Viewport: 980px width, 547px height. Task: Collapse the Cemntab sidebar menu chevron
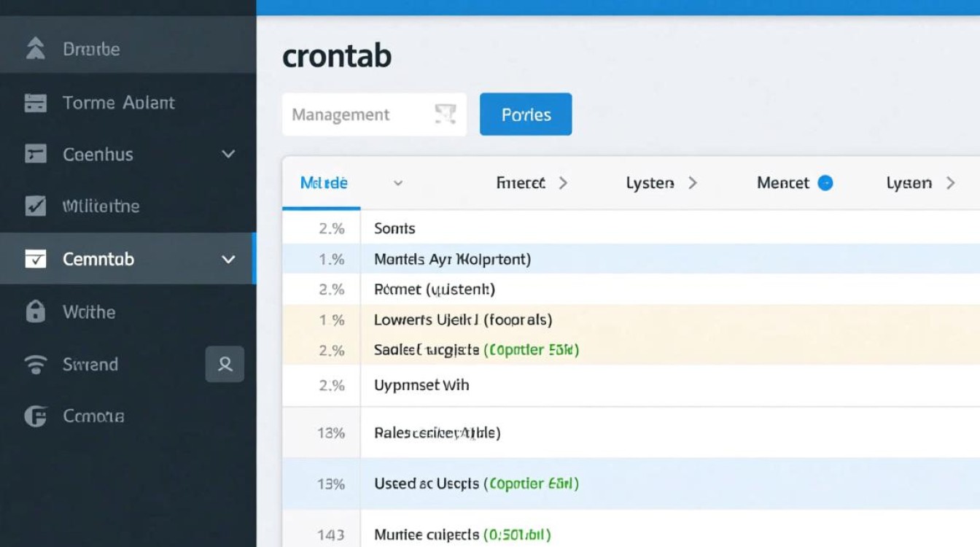[228, 259]
